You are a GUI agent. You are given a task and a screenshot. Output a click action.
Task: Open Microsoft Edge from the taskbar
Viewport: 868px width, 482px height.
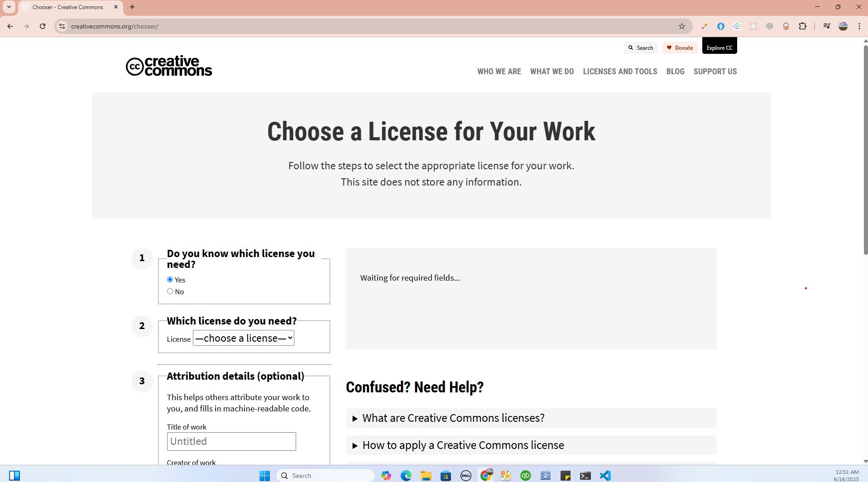[406, 476]
